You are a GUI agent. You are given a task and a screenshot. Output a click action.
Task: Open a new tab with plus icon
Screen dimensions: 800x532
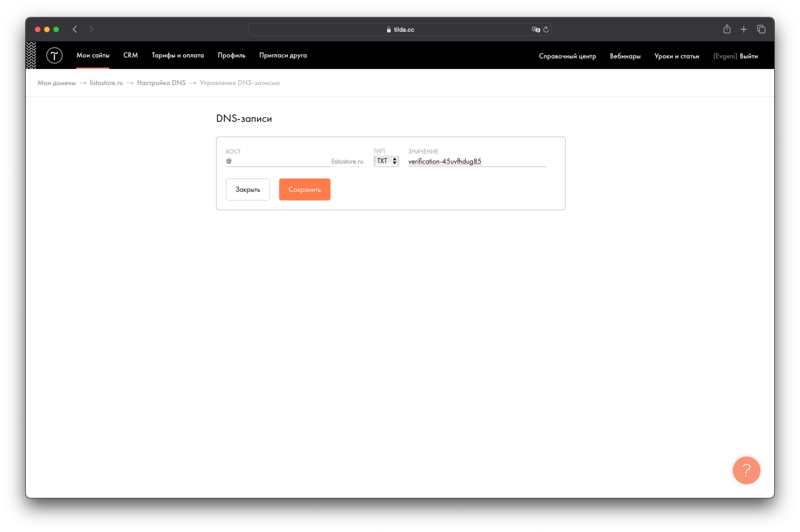(x=744, y=30)
